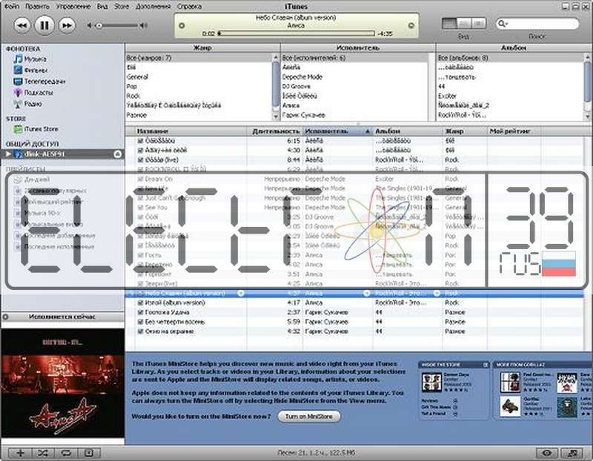593x461 pixels.
Task: Expand the shared library disclosure triangle
Action: point(8,154)
